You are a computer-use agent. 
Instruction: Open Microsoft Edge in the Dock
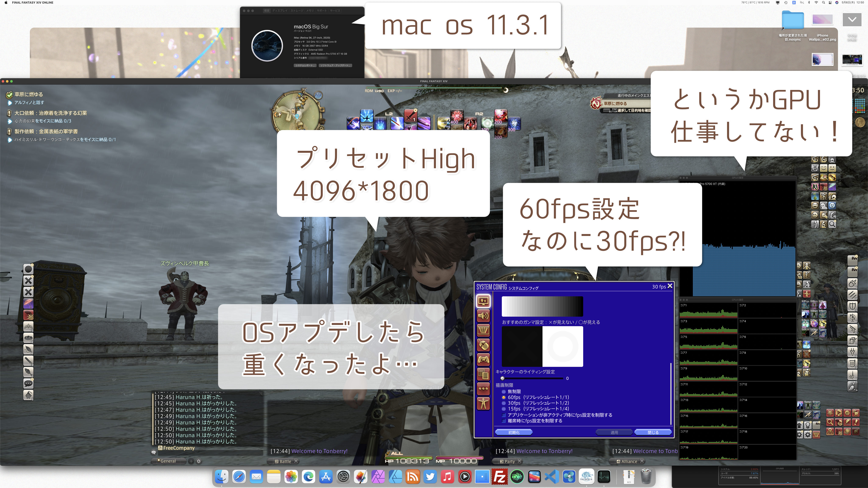pos(309,477)
